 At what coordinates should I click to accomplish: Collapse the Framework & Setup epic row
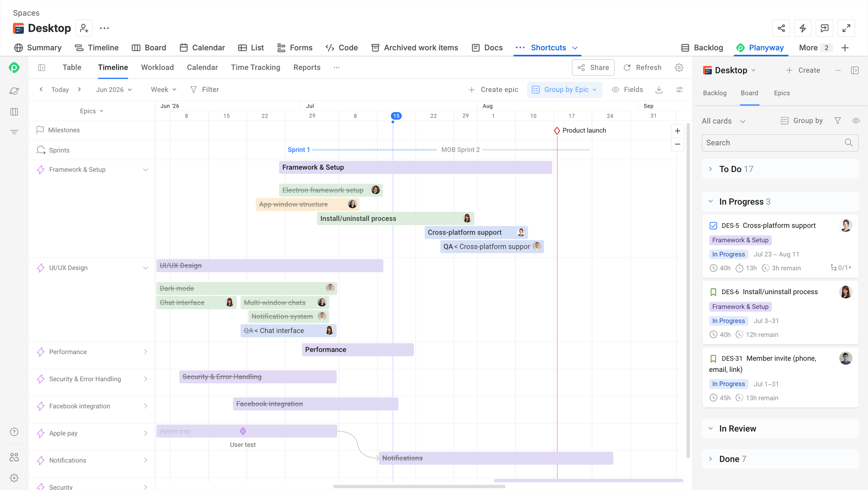click(146, 170)
